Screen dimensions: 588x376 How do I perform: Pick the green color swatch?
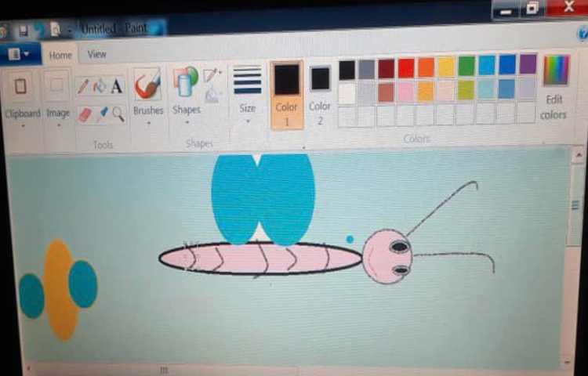coord(466,66)
